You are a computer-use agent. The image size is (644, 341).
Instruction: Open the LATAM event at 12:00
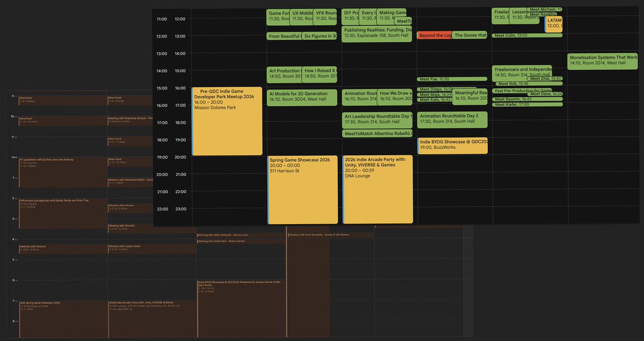(x=553, y=23)
